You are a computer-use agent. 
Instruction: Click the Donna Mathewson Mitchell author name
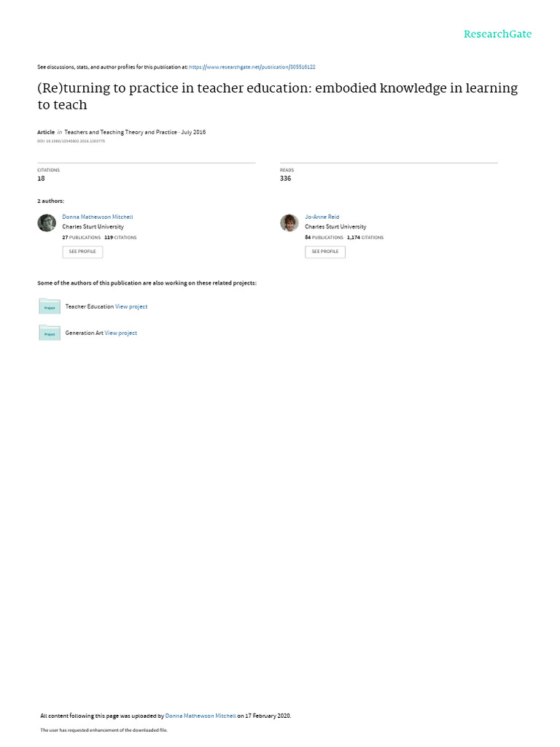point(98,217)
